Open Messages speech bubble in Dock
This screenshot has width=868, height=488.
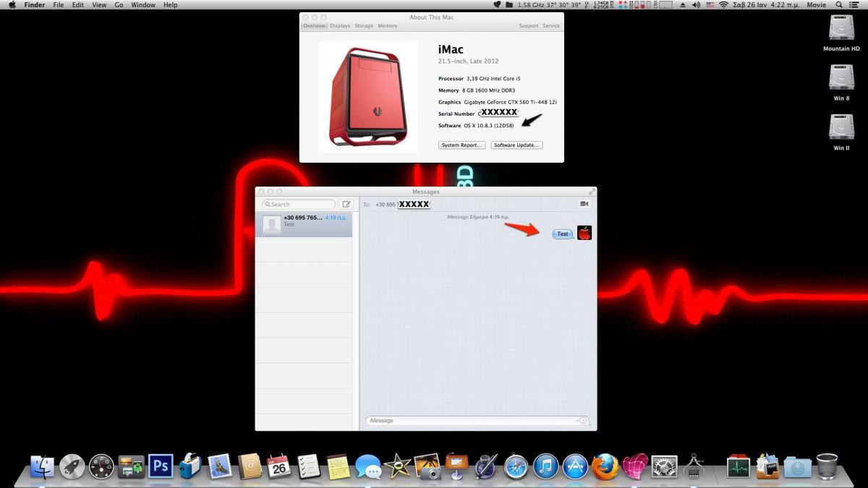[x=368, y=467]
